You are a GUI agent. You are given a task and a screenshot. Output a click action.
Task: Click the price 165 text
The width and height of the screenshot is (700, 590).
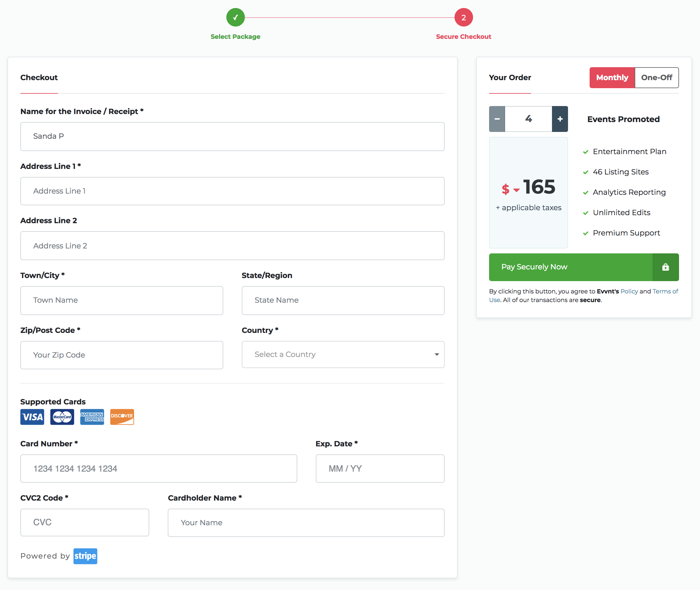coord(539,186)
